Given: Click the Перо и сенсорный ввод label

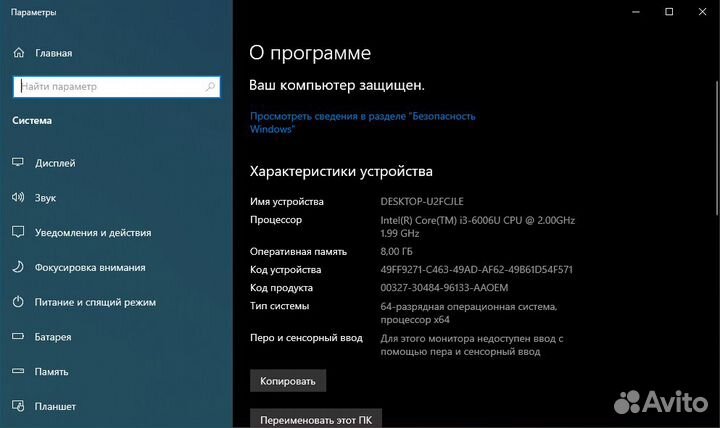Looking at the screenshot, I should coord(306,338).
